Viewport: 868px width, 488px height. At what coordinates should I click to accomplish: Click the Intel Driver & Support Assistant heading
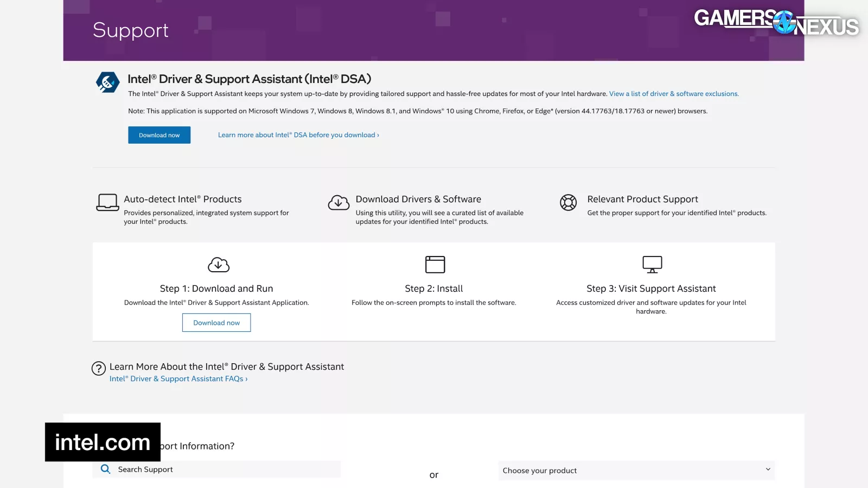(250, 79)
